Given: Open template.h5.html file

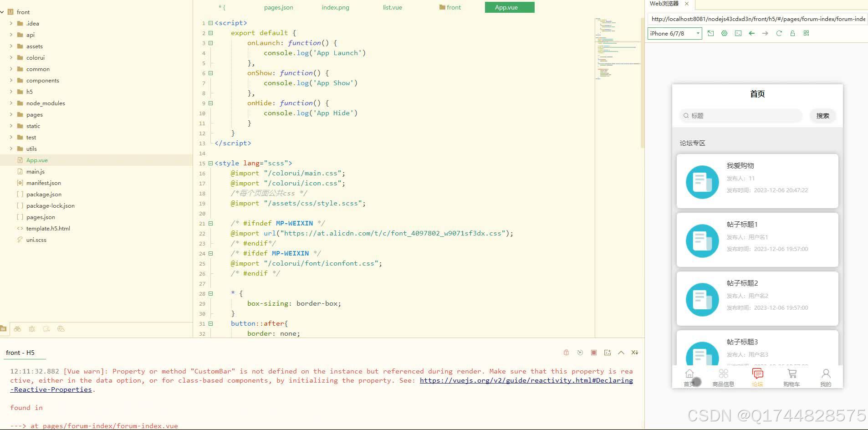Looking at the screenshot, I should click(x=48, y=229).
